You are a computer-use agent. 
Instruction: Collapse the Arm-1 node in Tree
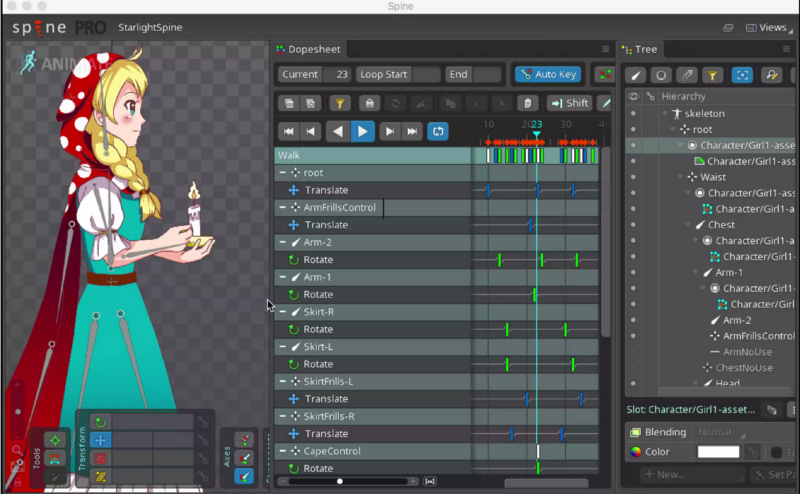click(x=695, y=273)
